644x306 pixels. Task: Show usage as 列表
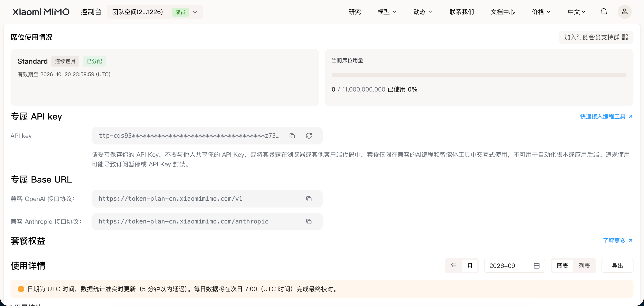point(584,266)
